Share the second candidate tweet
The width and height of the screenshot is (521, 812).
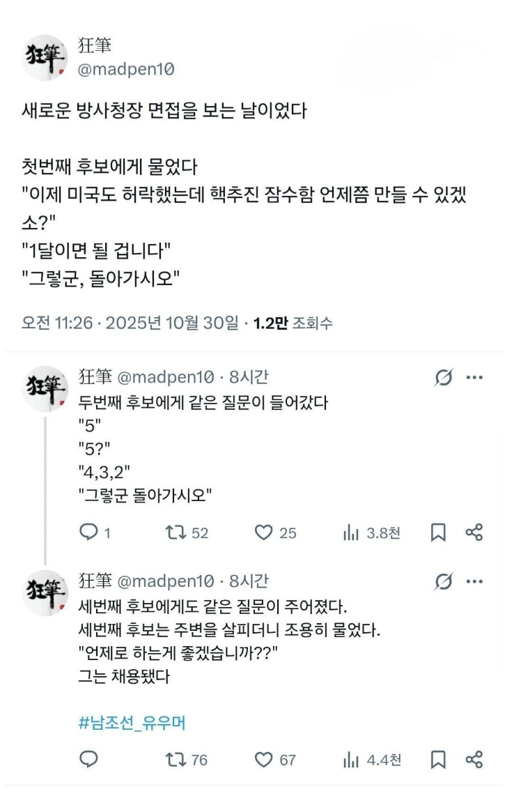pos(474,533)
